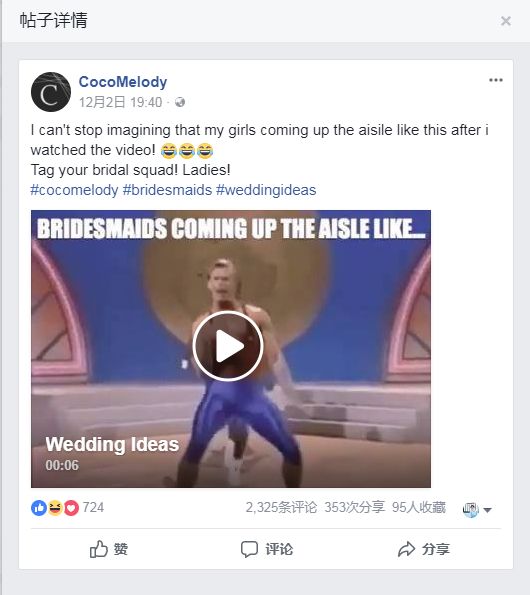530x595 pixels.
Task: Like the post with the 赞 button
Action: point(109,549)
